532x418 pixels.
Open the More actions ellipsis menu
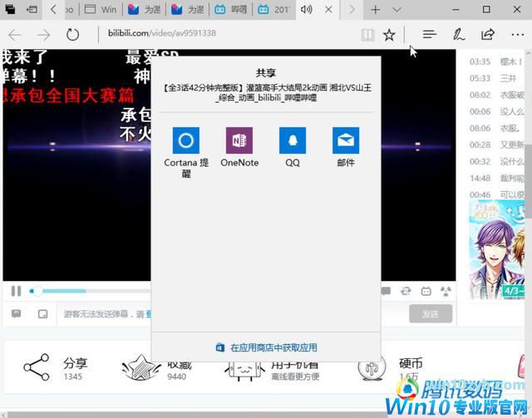pos(516,35)
